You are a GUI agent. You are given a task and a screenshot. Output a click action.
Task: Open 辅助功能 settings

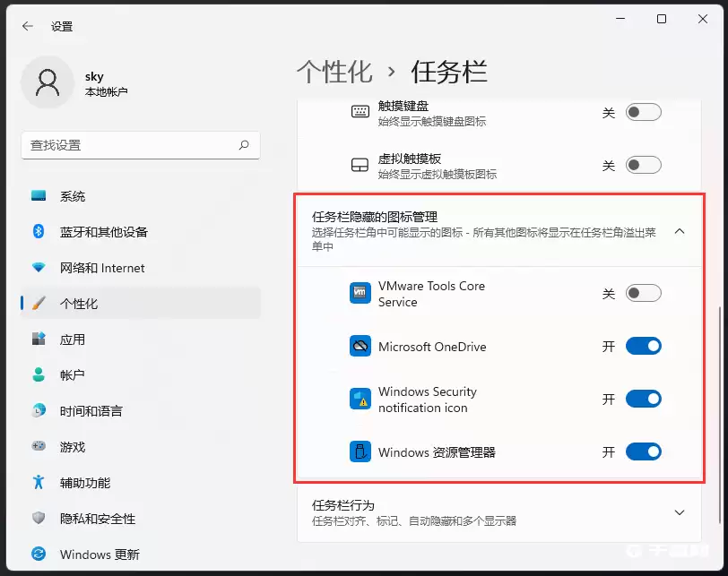point(141,482)
